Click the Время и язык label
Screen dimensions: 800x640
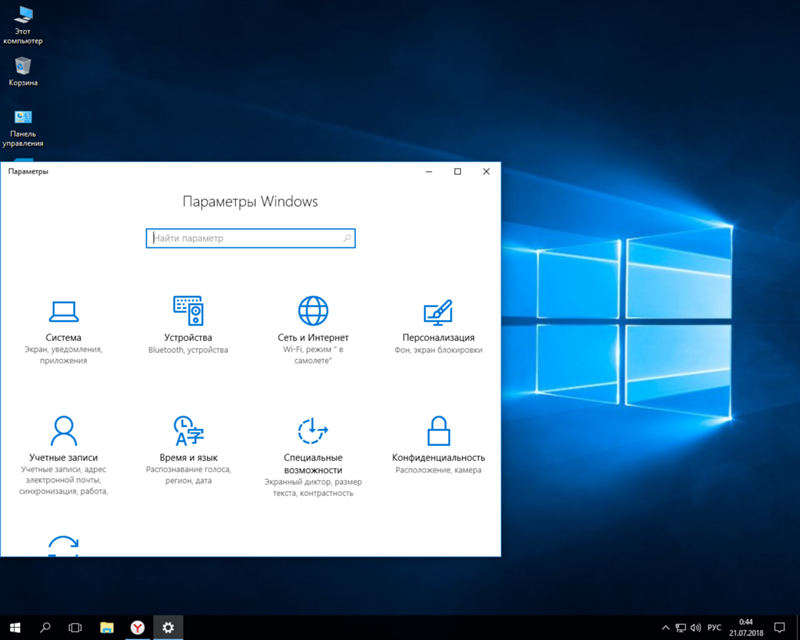(x=188, y=457)
